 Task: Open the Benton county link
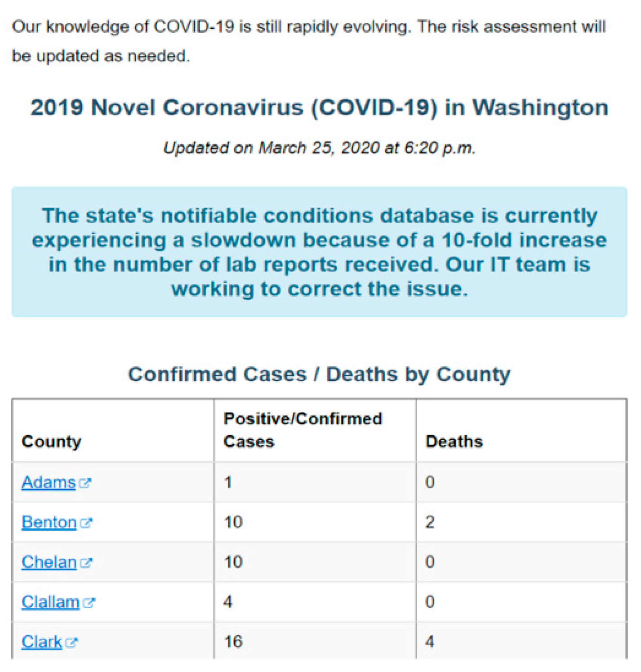click(49, 523)
